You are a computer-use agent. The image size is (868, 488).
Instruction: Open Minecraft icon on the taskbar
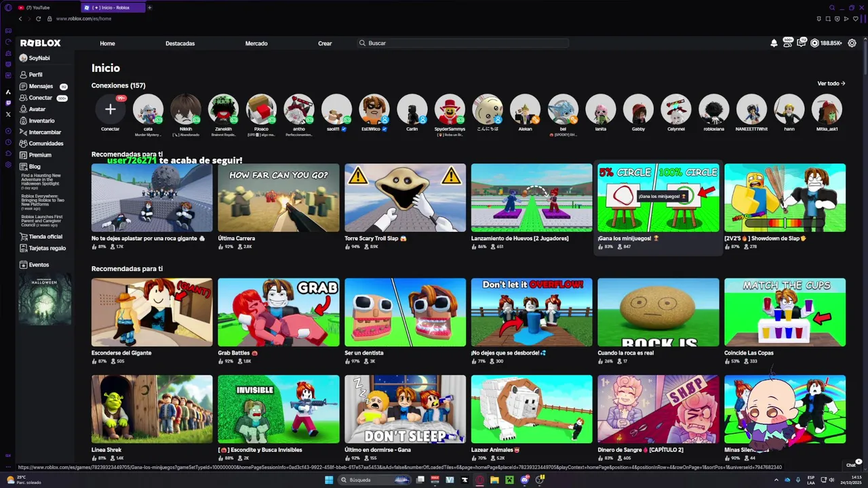tap(509, 480)
